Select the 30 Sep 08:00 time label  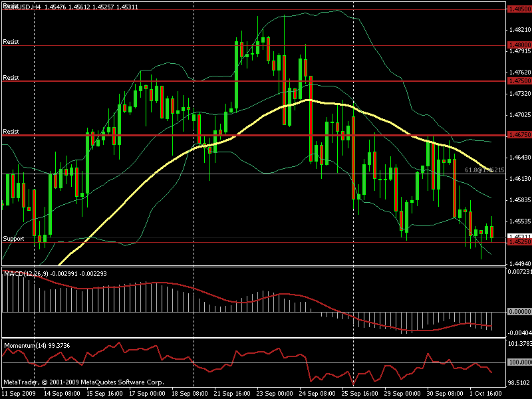click(x=445, y=394)
